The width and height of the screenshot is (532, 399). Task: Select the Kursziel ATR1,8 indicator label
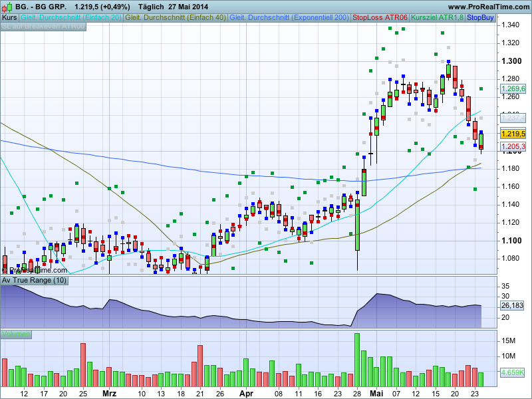pos(437,18)
